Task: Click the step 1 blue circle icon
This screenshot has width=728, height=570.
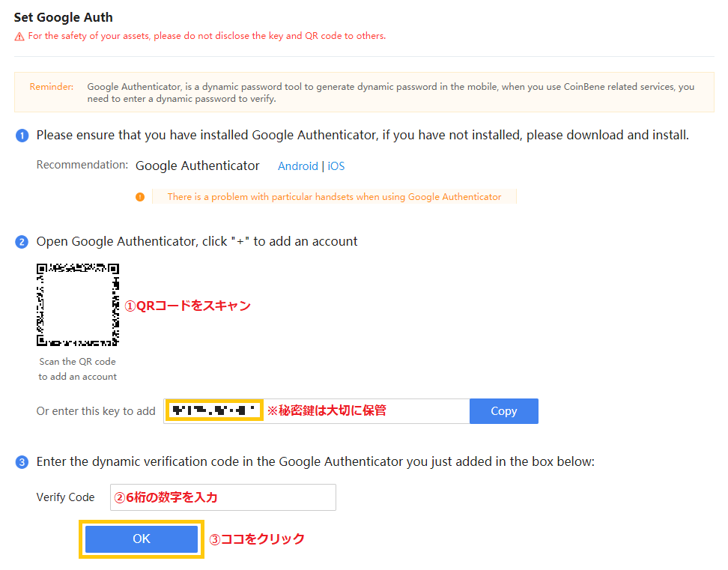Action: 22,136
